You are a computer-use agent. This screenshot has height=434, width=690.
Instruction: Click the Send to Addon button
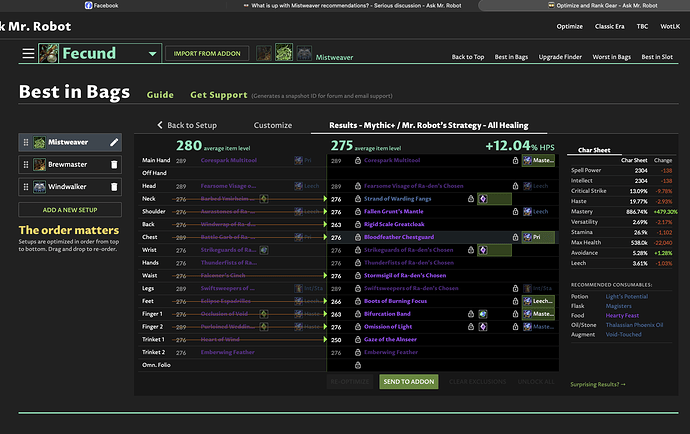click(409, 382)
